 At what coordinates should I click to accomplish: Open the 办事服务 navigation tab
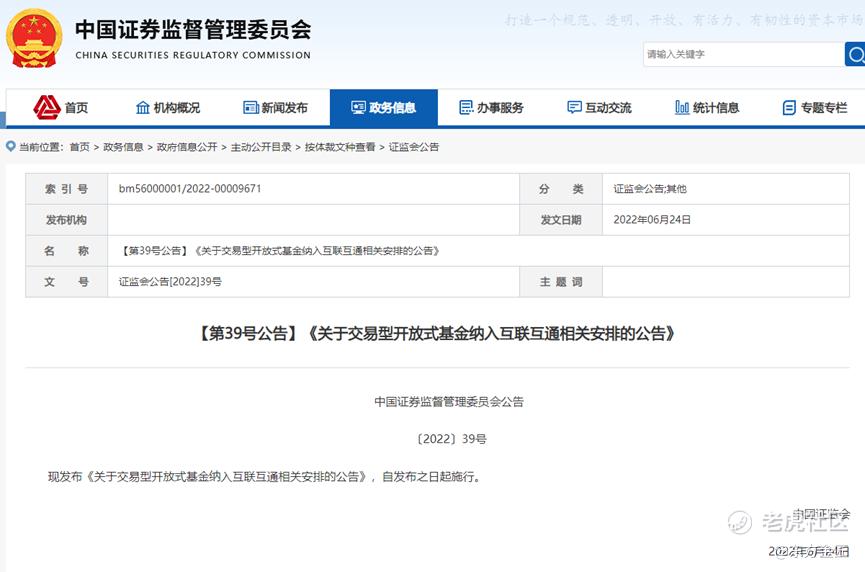[491, 108]
